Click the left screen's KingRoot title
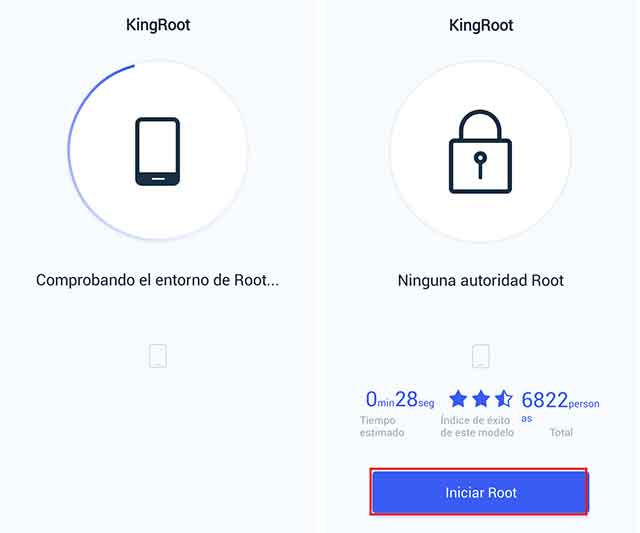The width and height of the screenshot is (640, 533). point(158,25)
